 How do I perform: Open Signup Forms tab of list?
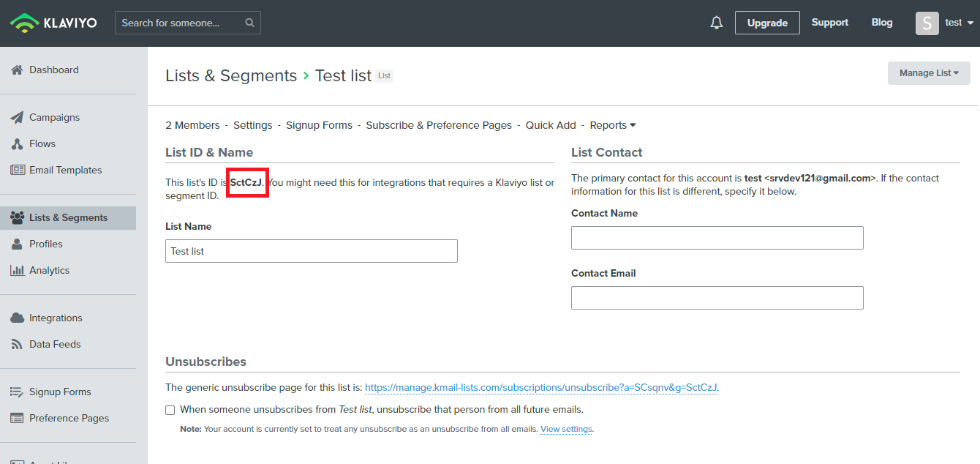click(319, 125)
